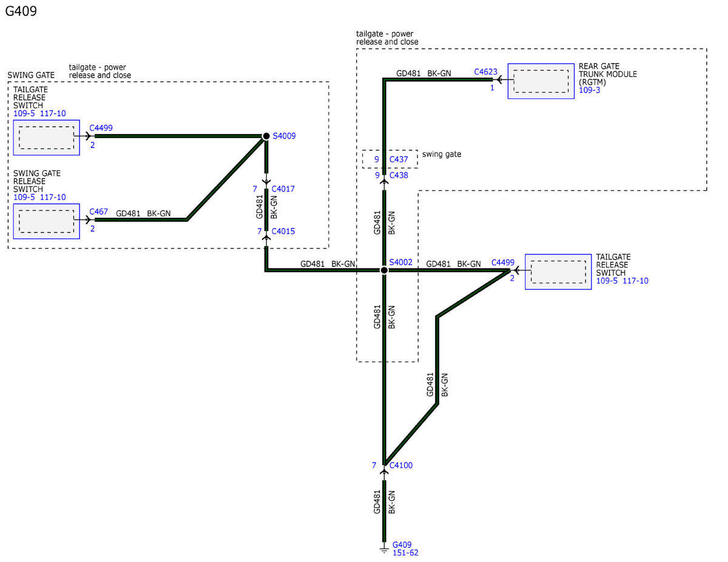Open the blue G409 ground link near 151-62
Viewport: 728px width, 562px height.
pos(402,545)
